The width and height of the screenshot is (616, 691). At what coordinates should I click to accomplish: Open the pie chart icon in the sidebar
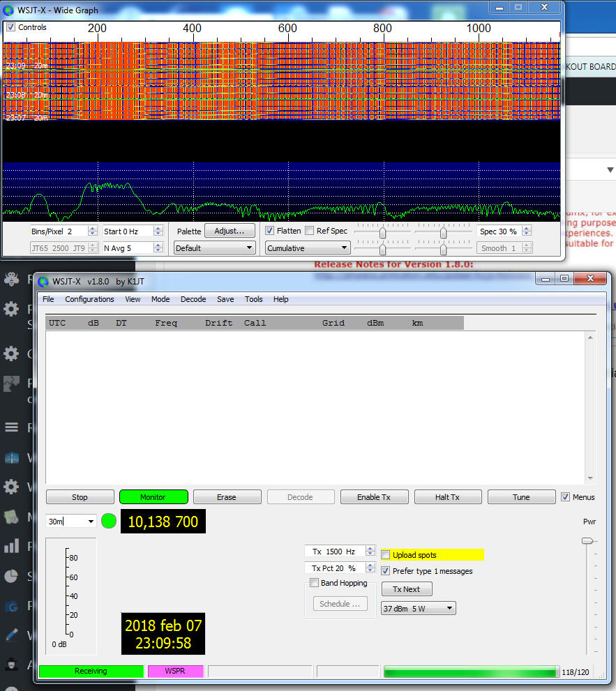[11, 575]
